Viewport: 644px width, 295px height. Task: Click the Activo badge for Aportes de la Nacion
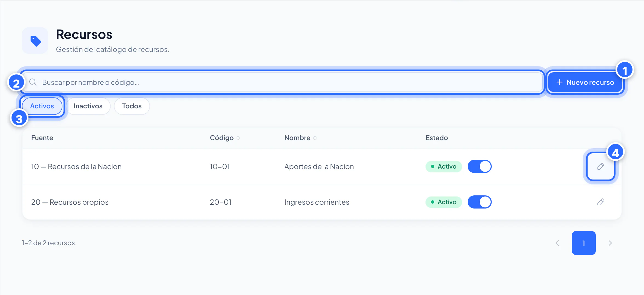[x=444, y=166]
